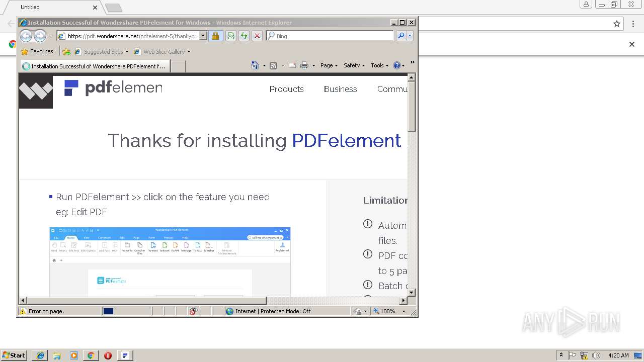Click the status bar privacy lock icon
Screen dimensions: 644x362
coord(358,311)
